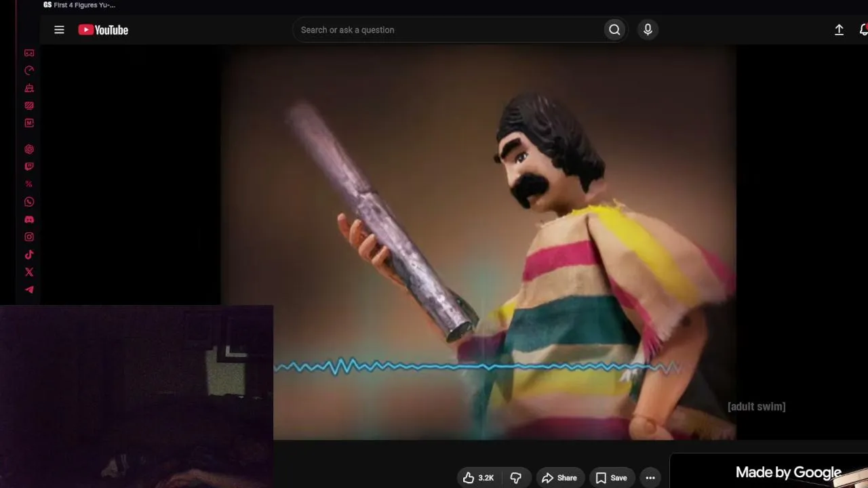Viewport: 868px width, 488px height.
Task: Open TikTok from the sidebar
Action: pos(29,255)
